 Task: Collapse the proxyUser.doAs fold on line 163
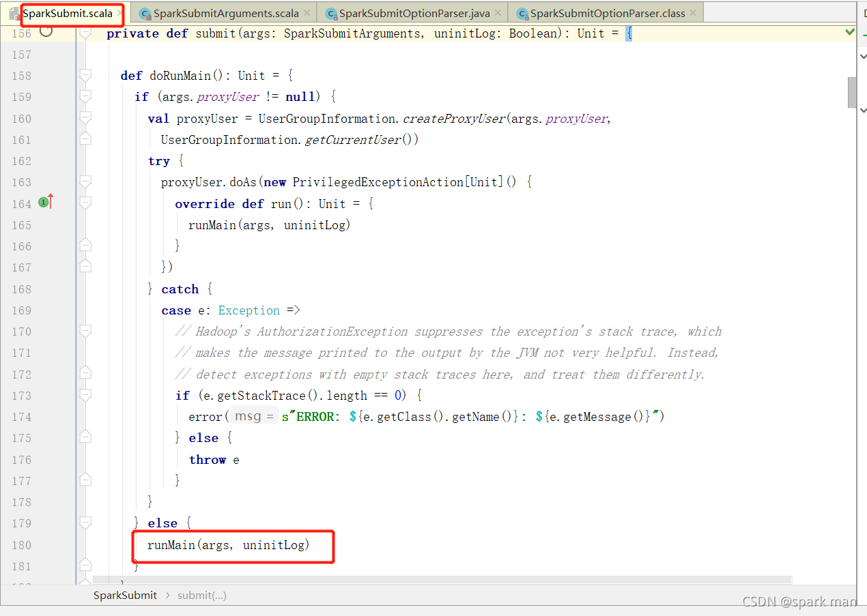[85, 181]
